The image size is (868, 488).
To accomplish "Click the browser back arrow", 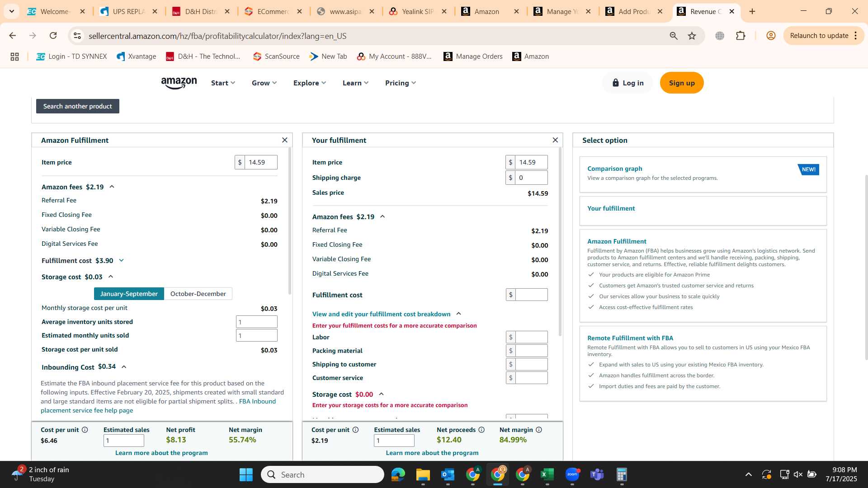I will (x=13, y=36).
